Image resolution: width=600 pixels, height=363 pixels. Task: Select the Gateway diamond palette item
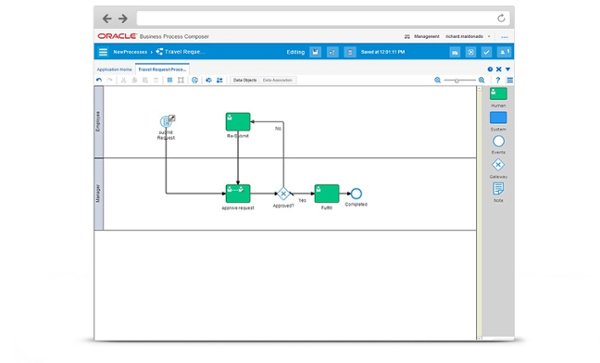498,165
